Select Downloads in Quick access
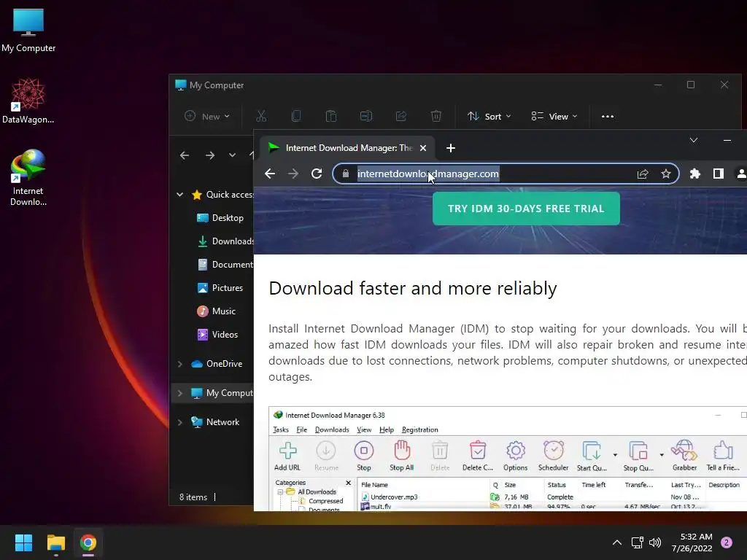Screen dimensions: 747x560 click(x=225, y=241)
